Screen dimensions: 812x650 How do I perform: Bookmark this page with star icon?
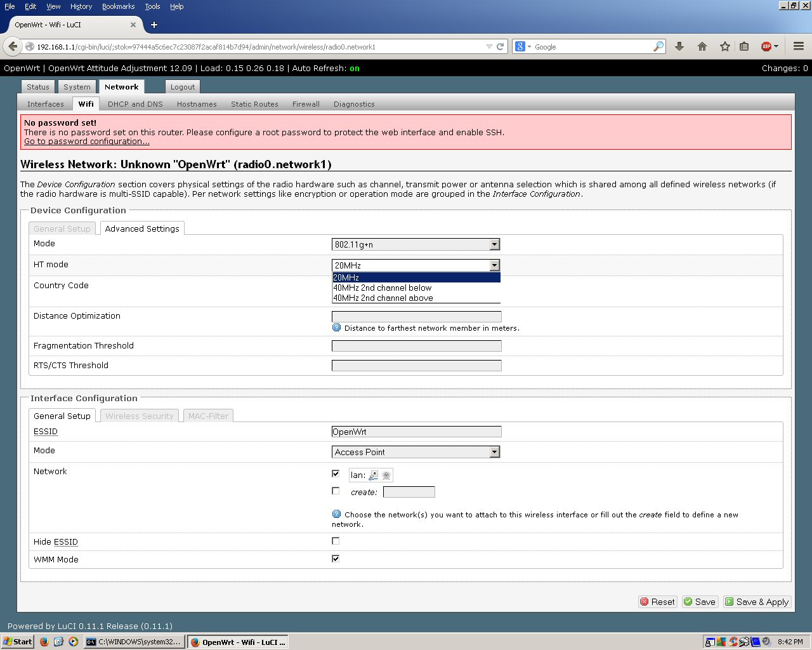pos(725,46)
